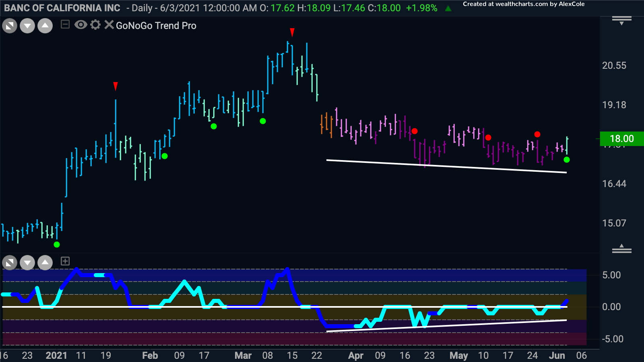Click the Apr date axis label
Screen dimensions: 644x362
coord(356,356)
